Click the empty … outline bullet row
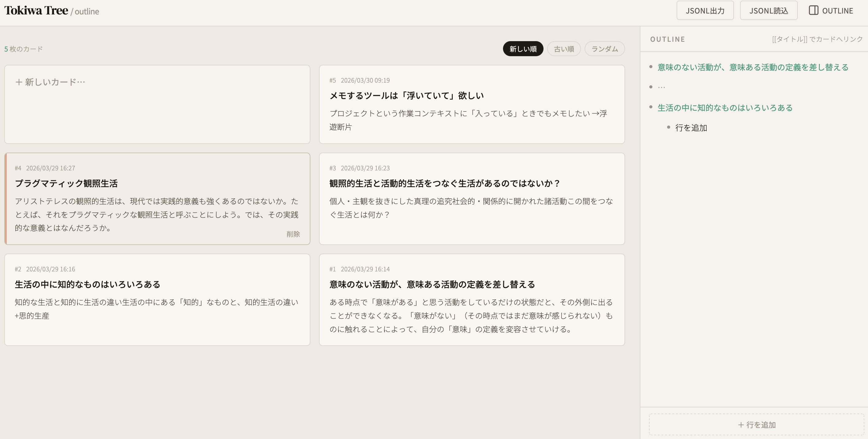This screenshot has width=868, height=439. [x=661, y=86]
